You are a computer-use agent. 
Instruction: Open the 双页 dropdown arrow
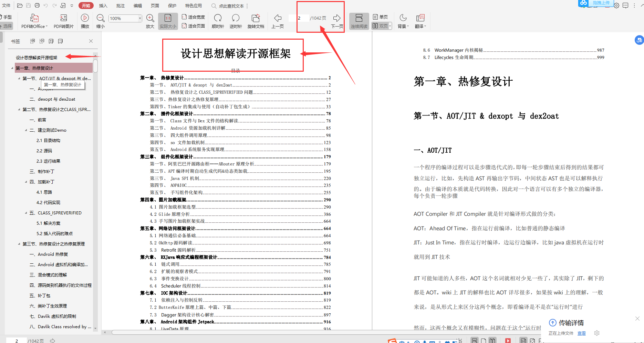(390, 26)
